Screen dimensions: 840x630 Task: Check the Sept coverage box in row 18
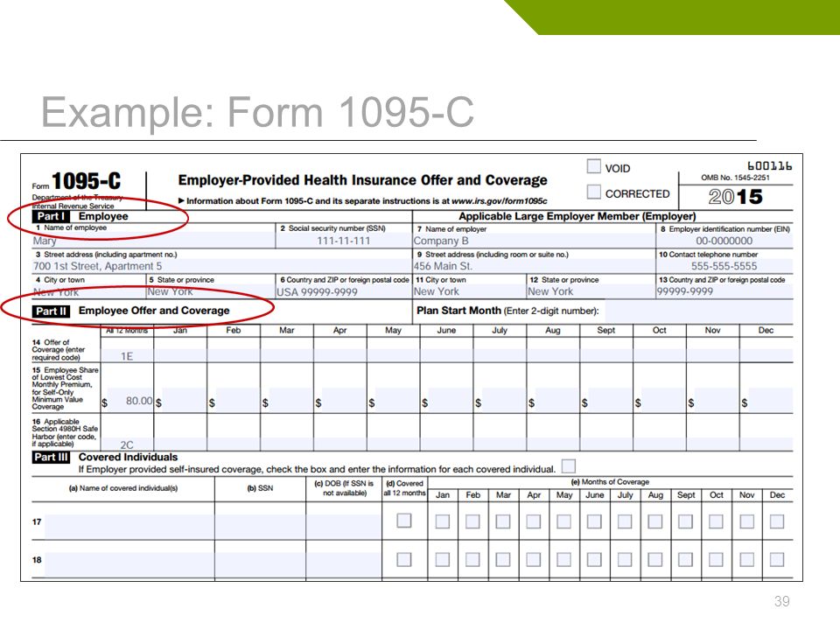(x=685, y=560)
